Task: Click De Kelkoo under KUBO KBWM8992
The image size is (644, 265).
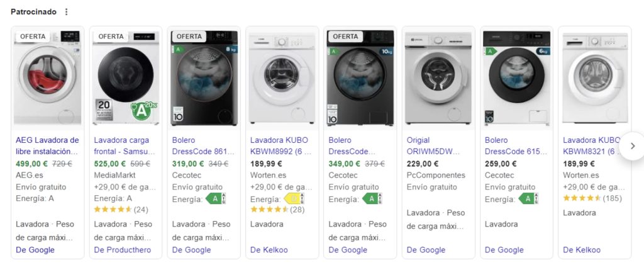Action: pos(269,250)
